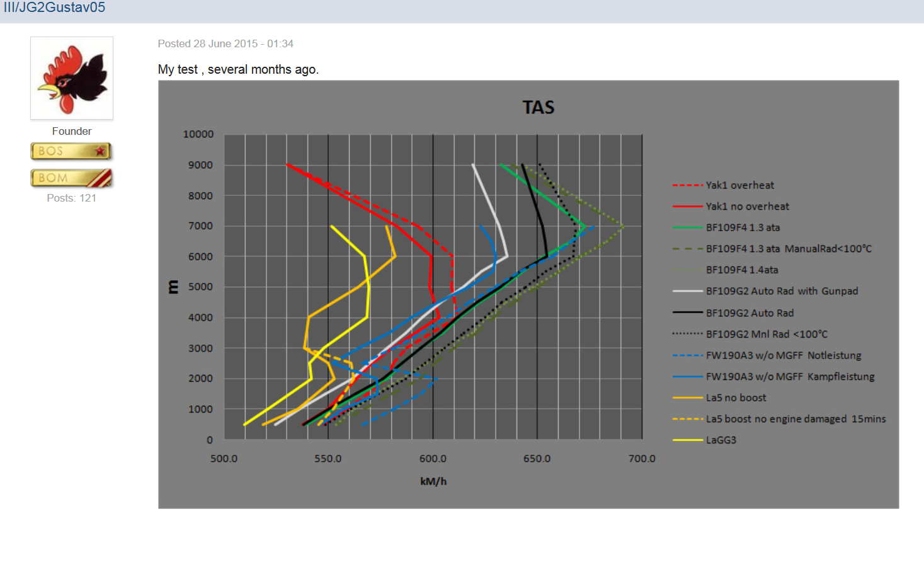Click the BOM gold badge

(x=71, y=178)
